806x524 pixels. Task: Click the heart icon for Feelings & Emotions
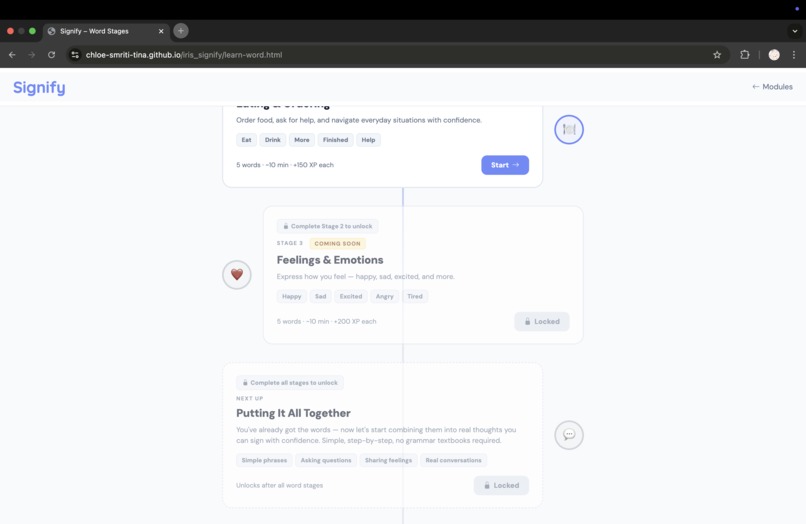[236, 275]
